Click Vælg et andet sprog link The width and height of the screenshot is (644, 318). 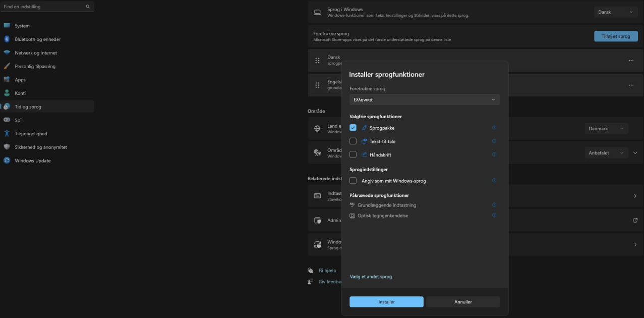(371, 277)
